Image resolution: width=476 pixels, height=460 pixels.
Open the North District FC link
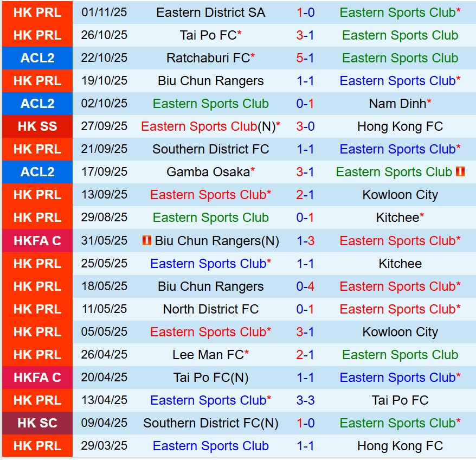click(x=210, y=309)
